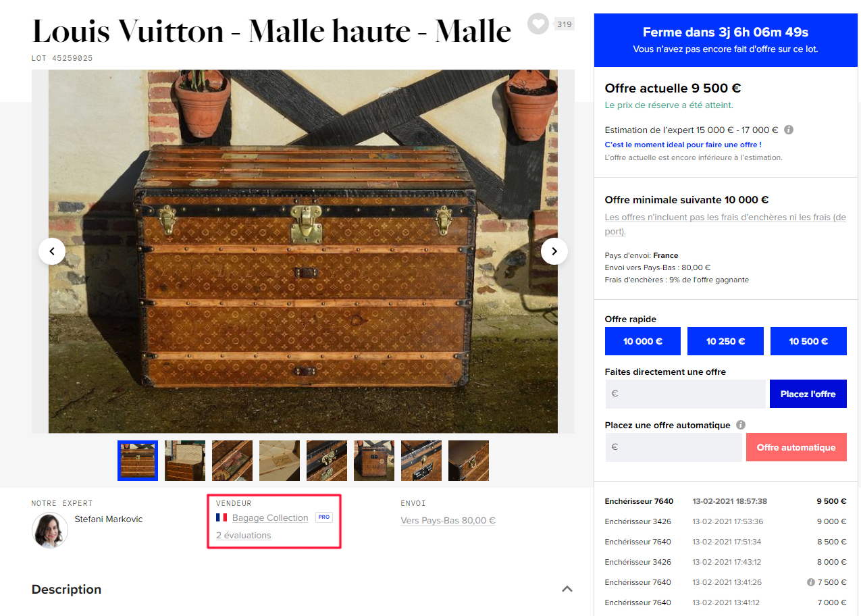The height and width of the screenshot is (616, 861).
Task: Focus the direct offer amount field
Action: pyautogui.click(x=685, y=394)
